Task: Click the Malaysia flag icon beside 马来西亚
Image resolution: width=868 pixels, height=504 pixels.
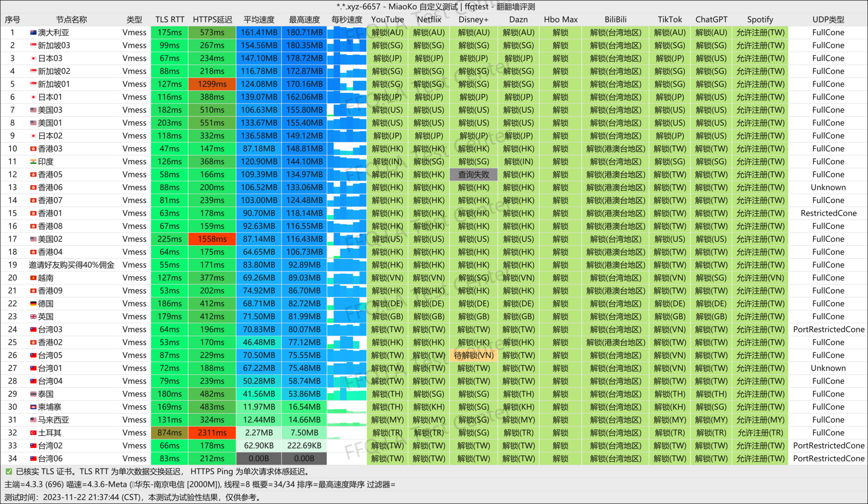Action: 33,420
